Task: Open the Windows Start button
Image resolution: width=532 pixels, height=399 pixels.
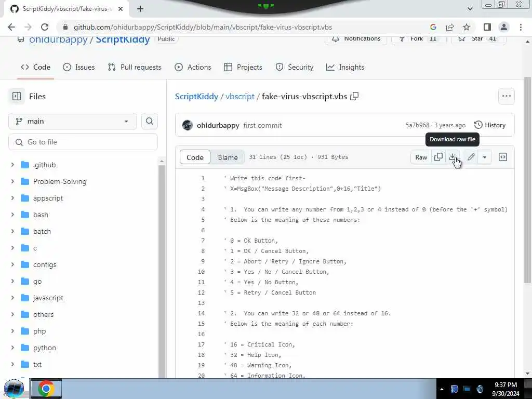Action: (14, 389)
